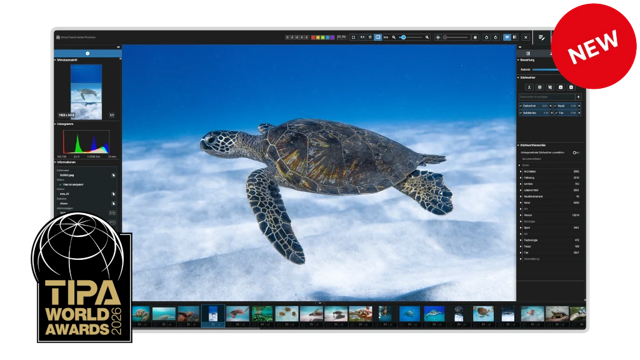Close the viewer with the X icon
640x360 pixels.
point(526,38)
